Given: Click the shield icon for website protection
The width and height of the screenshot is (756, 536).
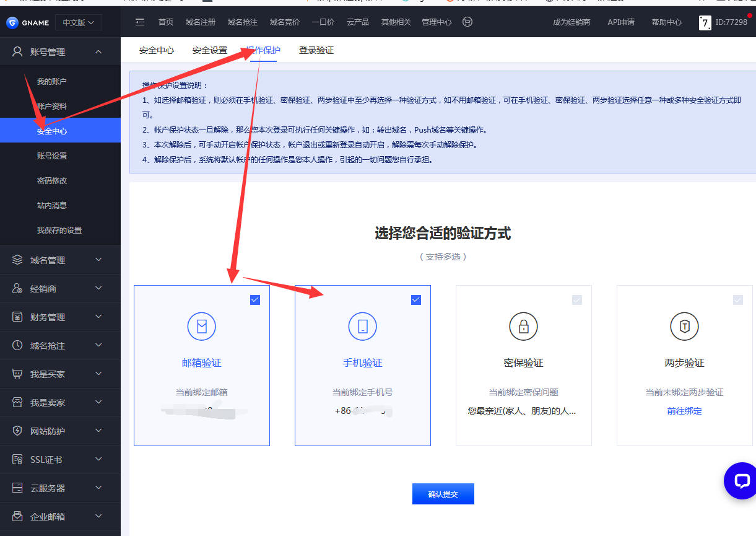Looking at the screenshot, I should [x=17, y=431].
